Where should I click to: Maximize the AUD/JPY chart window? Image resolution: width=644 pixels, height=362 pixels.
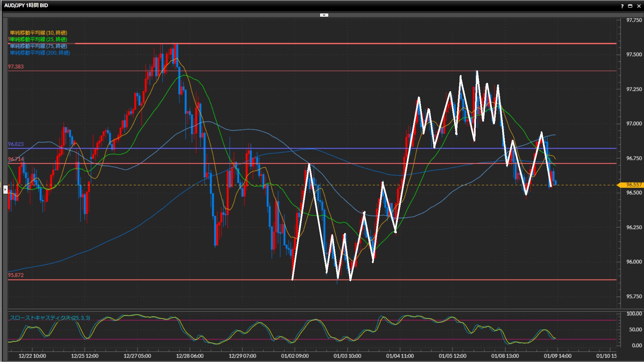(630, 6)
